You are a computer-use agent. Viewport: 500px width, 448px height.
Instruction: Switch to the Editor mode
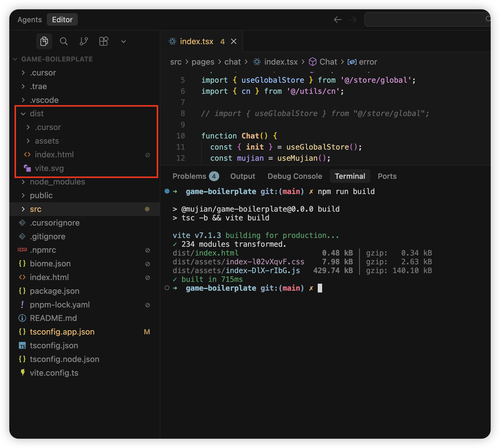(62, 20)
